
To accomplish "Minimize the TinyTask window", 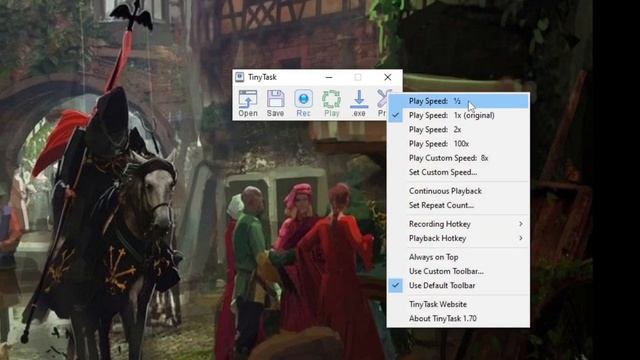I will 329,77.
